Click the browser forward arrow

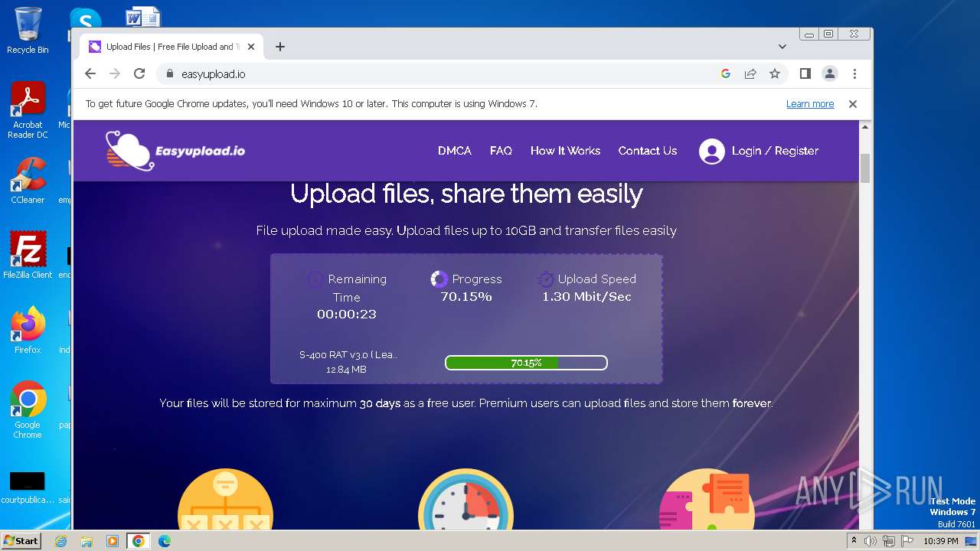tap(115, 73)
